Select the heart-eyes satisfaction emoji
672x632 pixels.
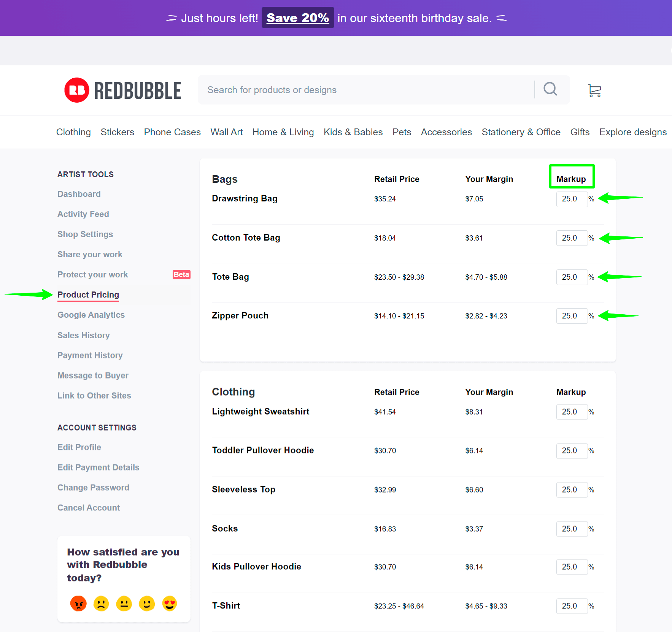[x=170, y=603]
